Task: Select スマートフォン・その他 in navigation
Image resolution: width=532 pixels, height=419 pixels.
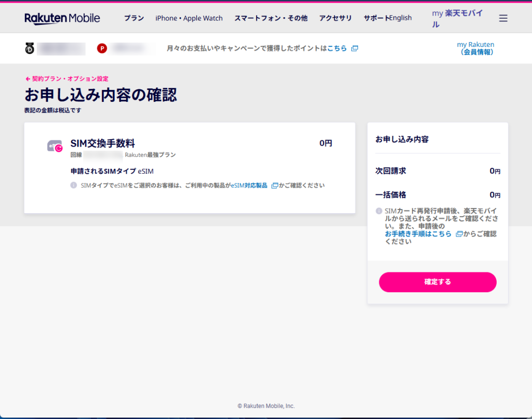Action: pyautogui.click(x=271, y=18)
